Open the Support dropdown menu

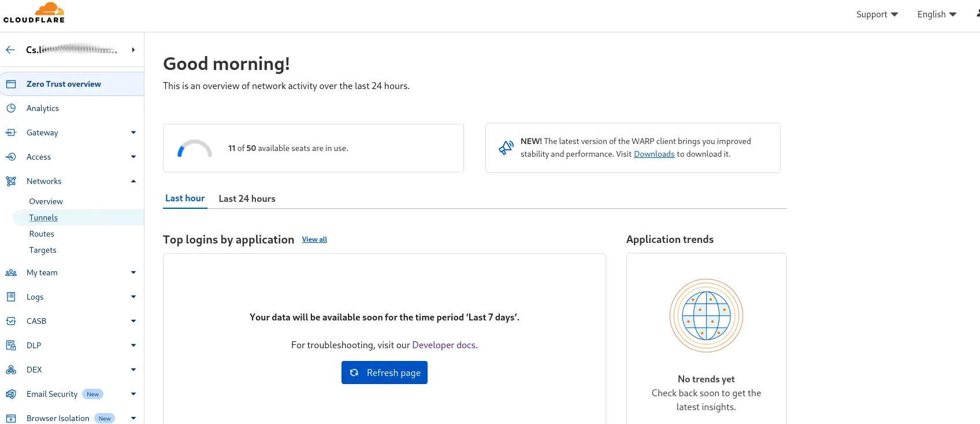click(877, 14)
